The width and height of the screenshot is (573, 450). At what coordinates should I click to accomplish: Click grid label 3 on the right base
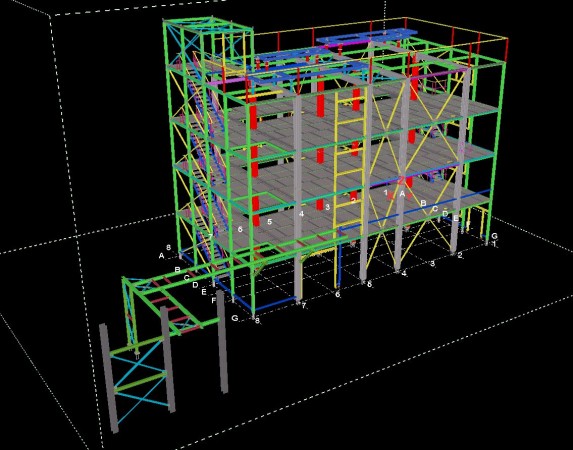point(433,264)
